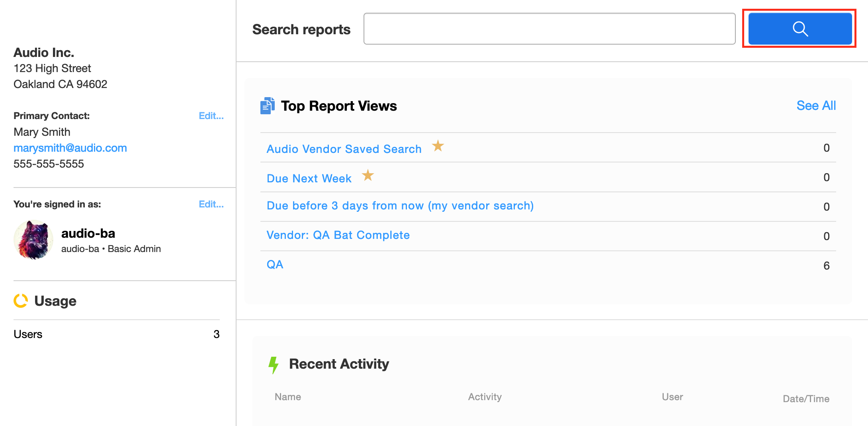Click the yellow Usage circle icon
The width and height of the screenshot is (868, 426).
tap(21, 301)
